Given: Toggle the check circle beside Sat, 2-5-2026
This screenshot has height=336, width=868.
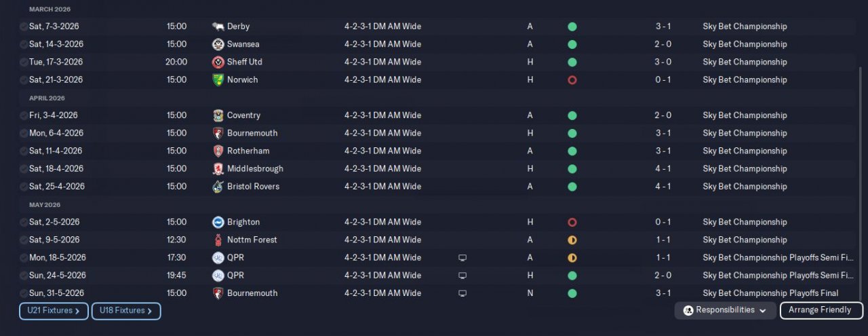Looking at the screenshot, I should point(24,222).
